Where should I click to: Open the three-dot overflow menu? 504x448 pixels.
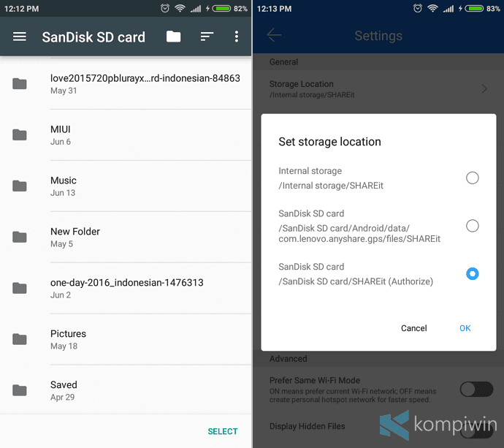tap(236, 37)
